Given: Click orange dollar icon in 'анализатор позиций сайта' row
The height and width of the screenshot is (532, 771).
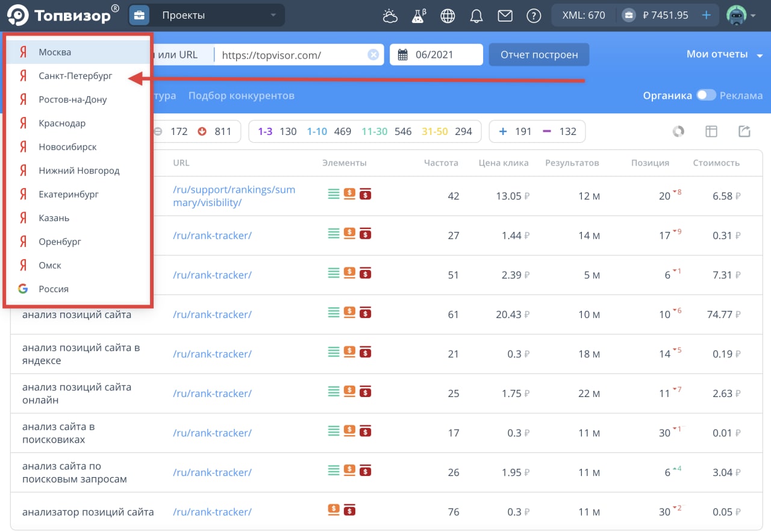Looking at the screenshot, I should [334, 509].
